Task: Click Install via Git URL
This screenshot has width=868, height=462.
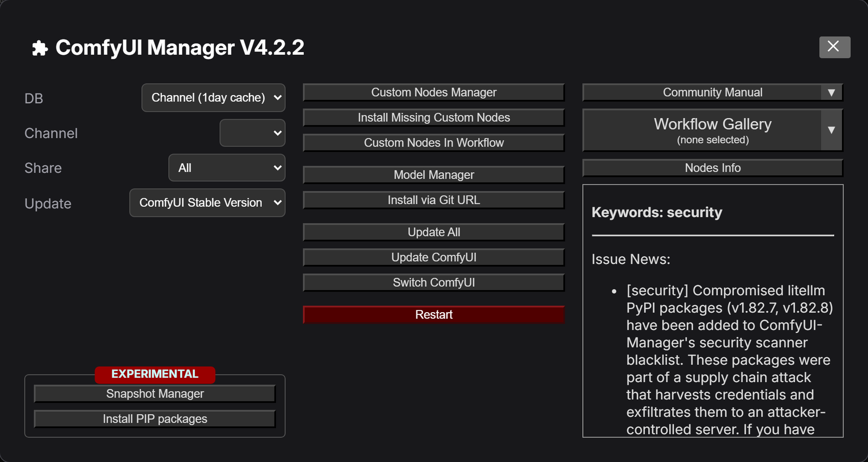Action: pos(433,200)
